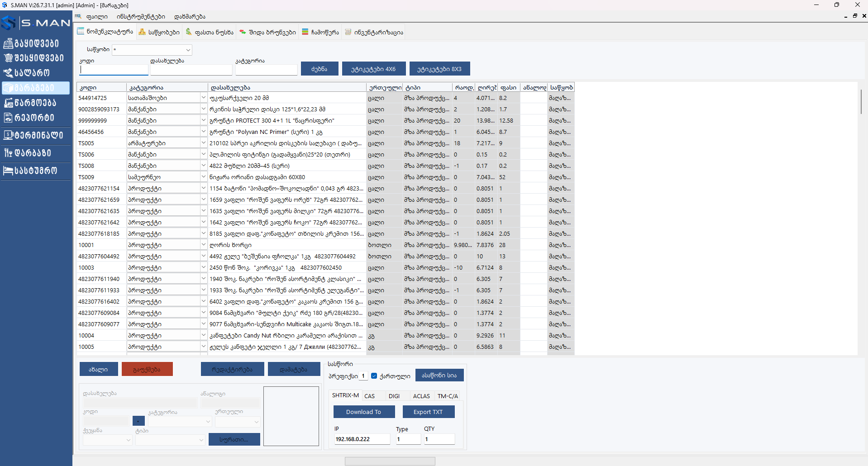868x466 pixels.
Task: Open the ტერმინალი POS terminal module
Action: tap(33, 135)
